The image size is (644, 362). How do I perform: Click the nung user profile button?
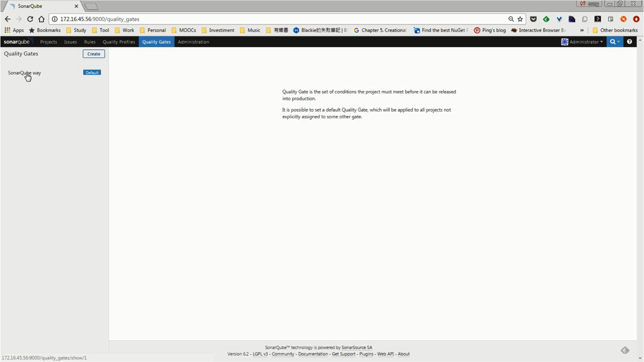[x=589, y=3]
